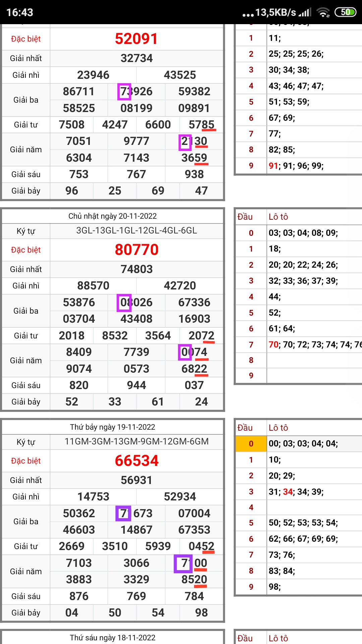Select fourth prize number 3564
362x644 pixels.
[x=158, y=336]
